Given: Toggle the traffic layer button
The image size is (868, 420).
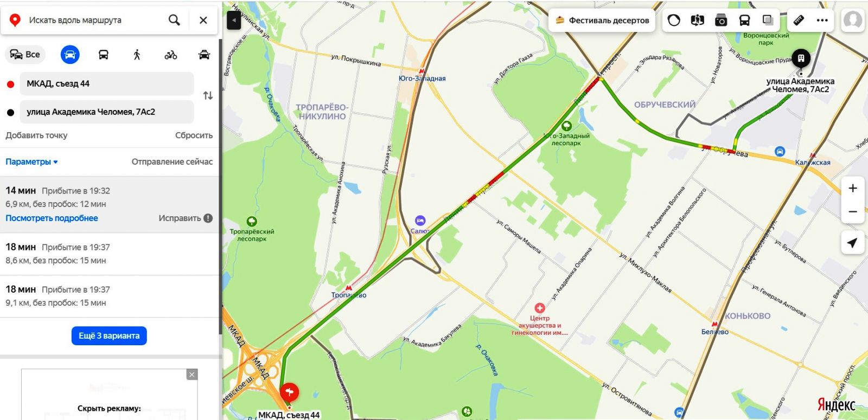Looking at the screenshot, I should click(x=674, y=21).
